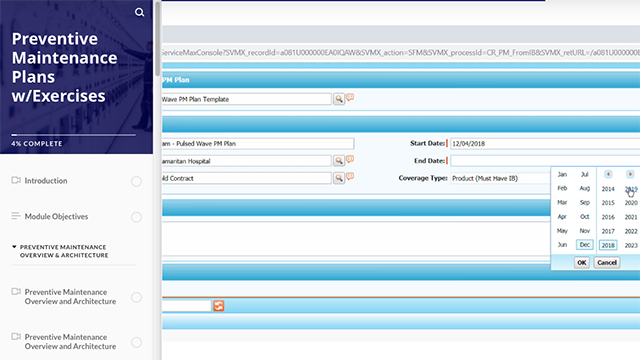Open second Preventive Maintenance Overview and Architecture lesson
640x360 pixels.
click(x=70, y=342)
